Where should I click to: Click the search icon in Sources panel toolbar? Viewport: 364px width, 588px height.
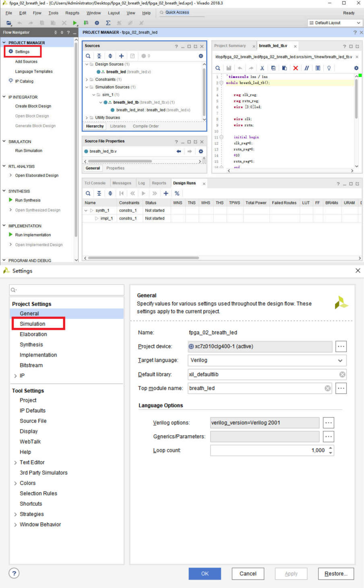pyautogui.click(x=88, y=56)
